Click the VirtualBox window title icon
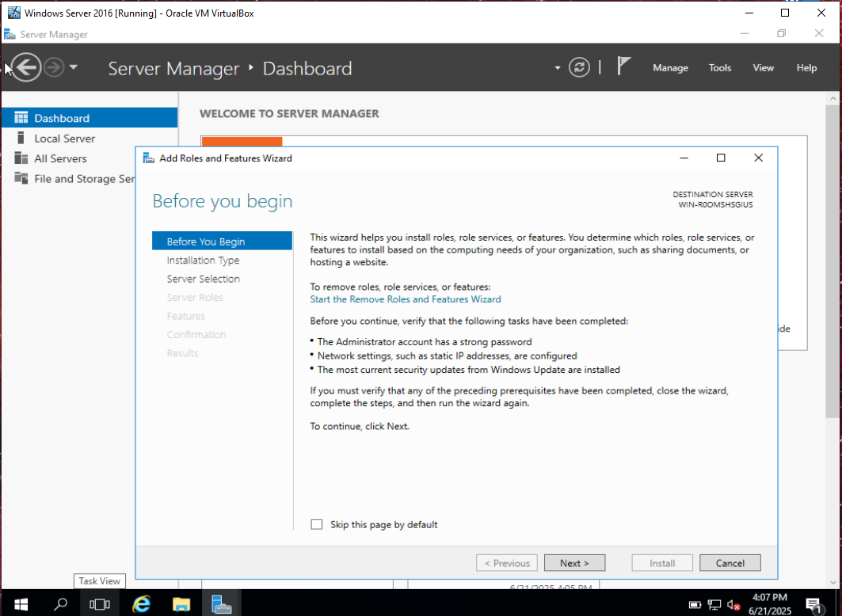 click(14, 13)
